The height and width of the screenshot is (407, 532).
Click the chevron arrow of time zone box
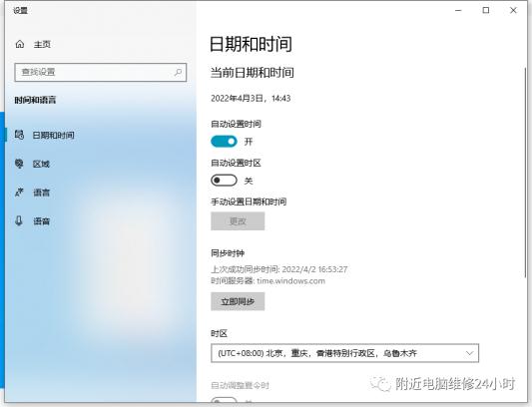pyautogui.click(x=469, y=353)
